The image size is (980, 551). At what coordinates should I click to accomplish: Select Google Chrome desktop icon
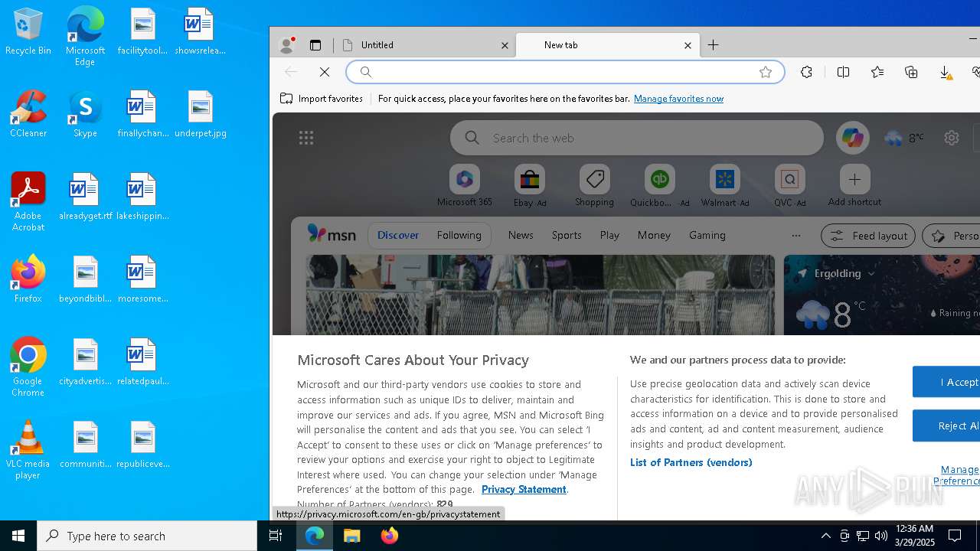click(x=28, y=367)
